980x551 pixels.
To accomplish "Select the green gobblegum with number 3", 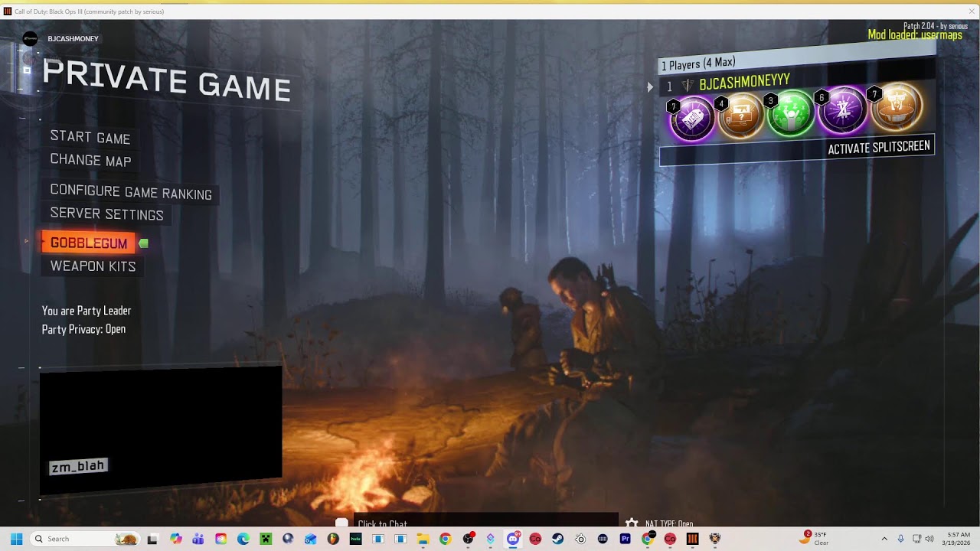I will [x=791, y=113].
